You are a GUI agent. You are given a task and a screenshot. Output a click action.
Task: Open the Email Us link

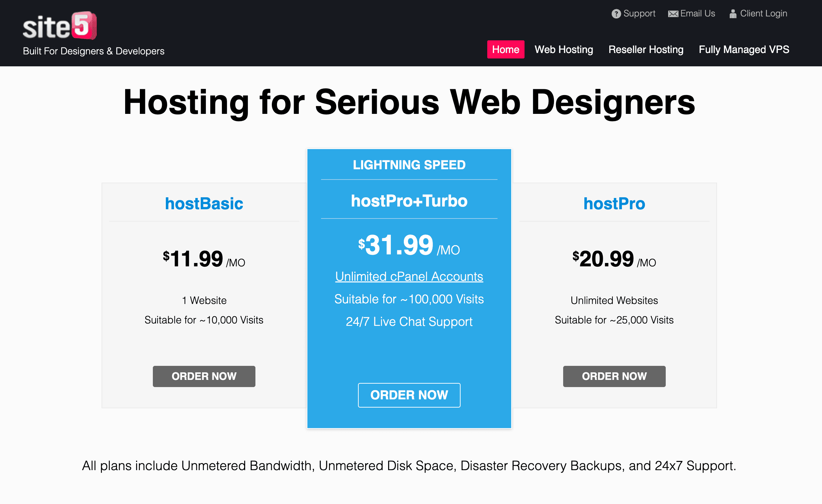pos(698,14)
